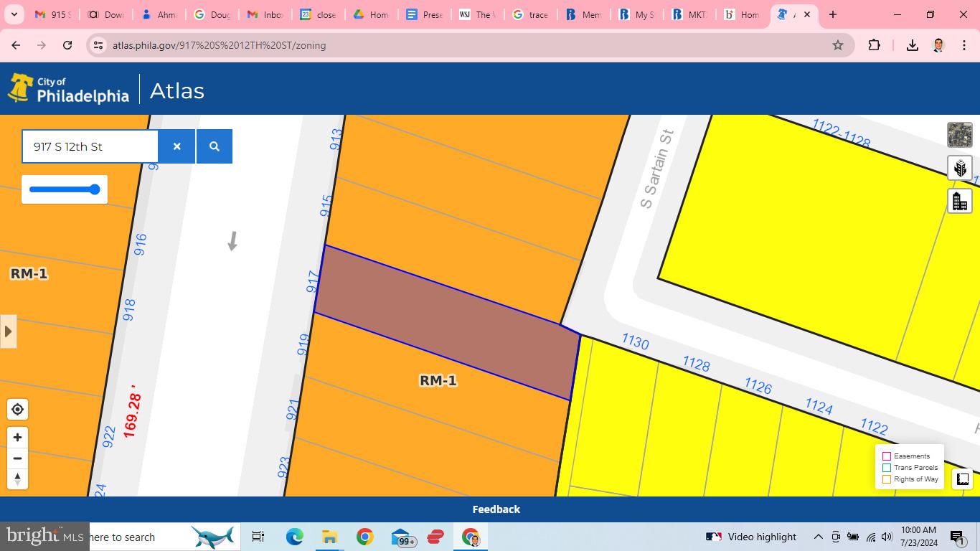980x551 pixels.
Task: Reset map bearing with the compass arrow
Action: [x=17, y=479]
